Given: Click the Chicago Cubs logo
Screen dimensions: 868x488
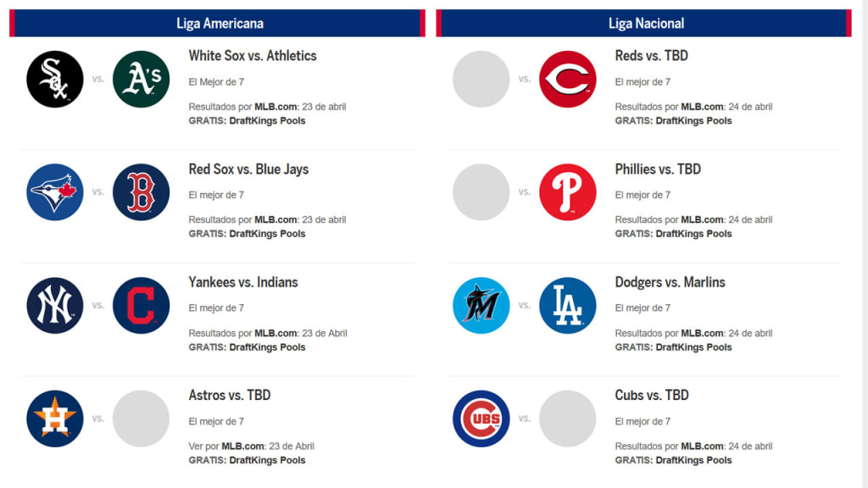Looking at the screenshot, I should 481,419.
